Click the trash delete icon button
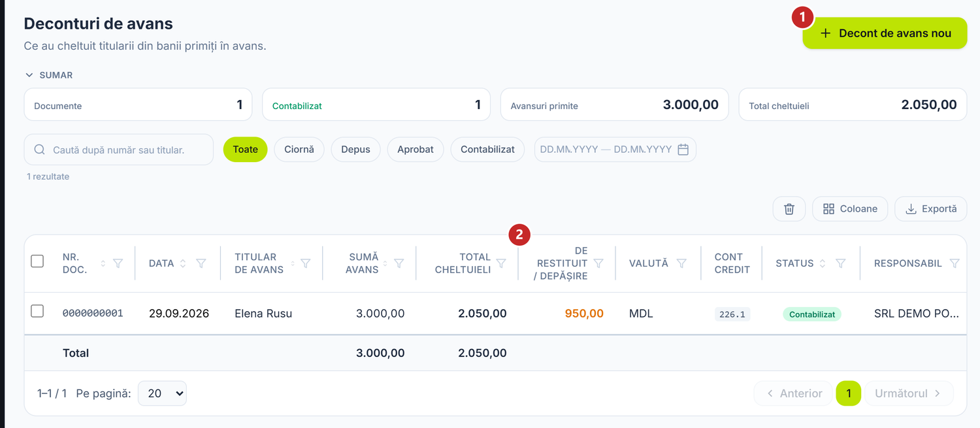 tap(789, 209)
